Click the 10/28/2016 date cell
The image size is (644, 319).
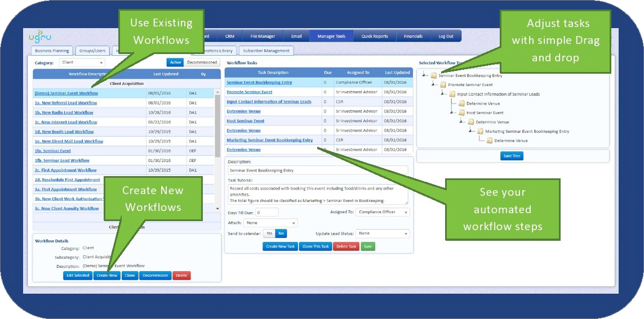166,113
